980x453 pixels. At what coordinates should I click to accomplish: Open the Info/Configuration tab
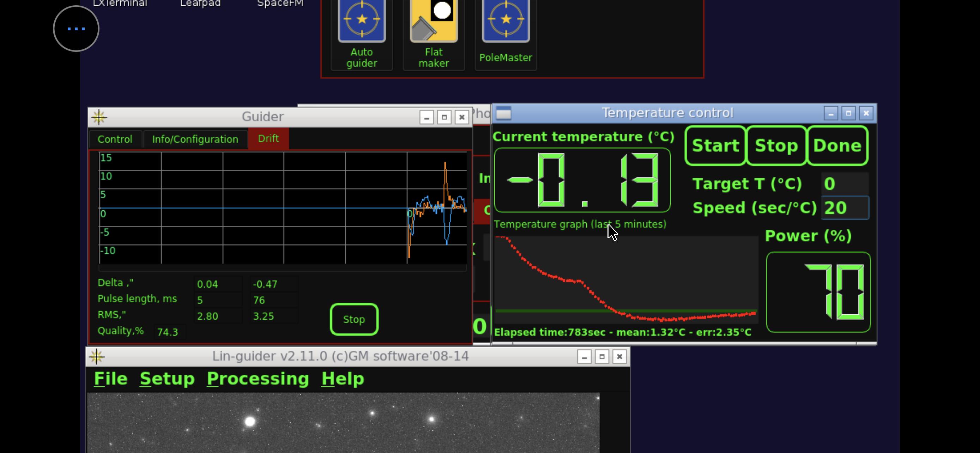point(195,139)
